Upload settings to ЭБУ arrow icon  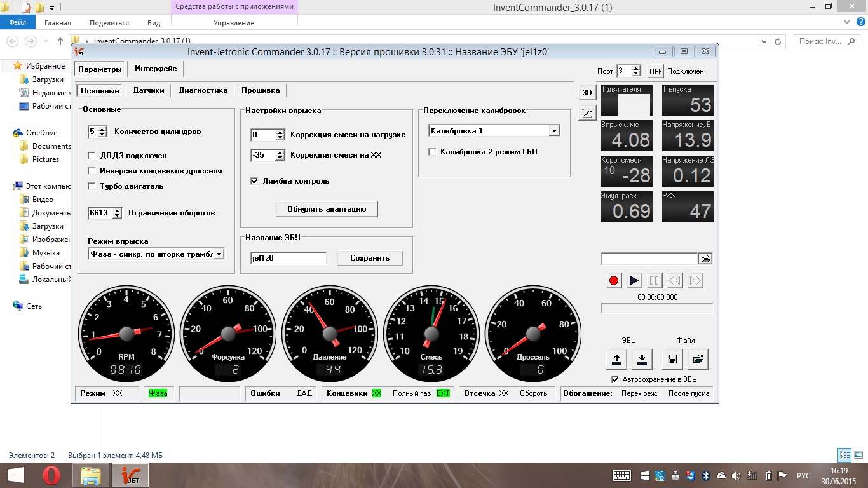pos(616,359)
